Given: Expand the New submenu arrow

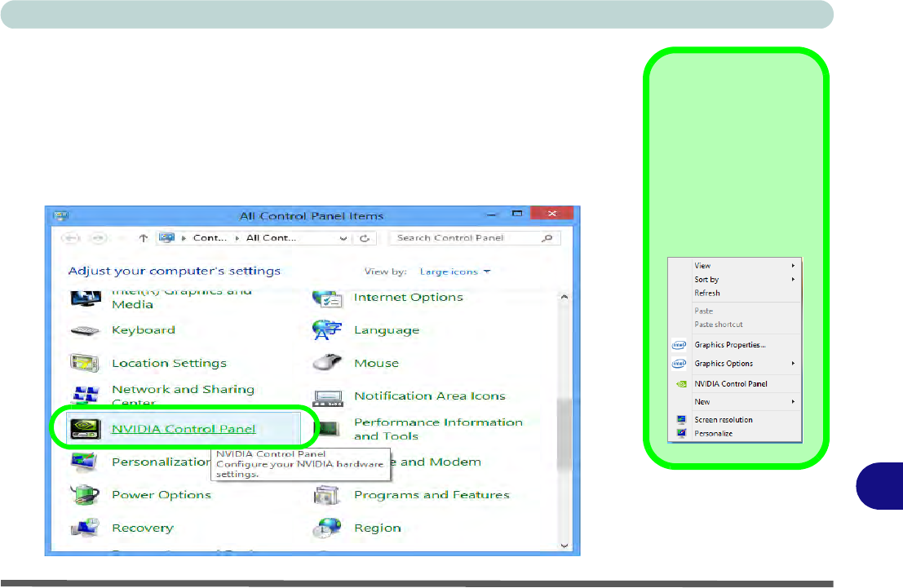Looking at the screenshot, I should point(793,401).
